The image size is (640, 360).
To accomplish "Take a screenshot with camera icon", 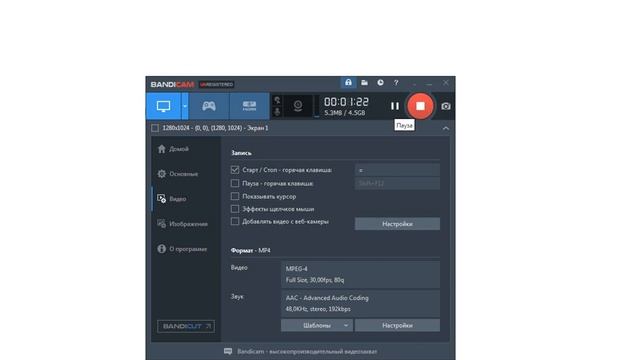I will tap(446, 106).
